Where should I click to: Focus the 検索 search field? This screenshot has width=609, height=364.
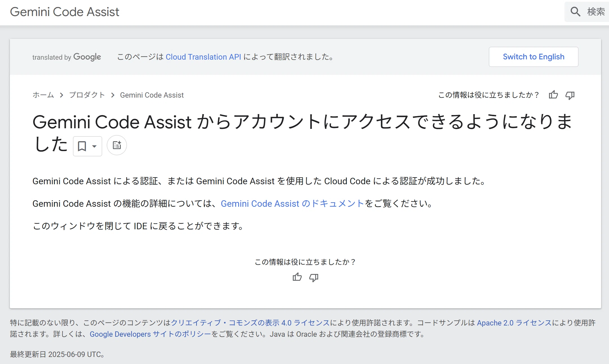[x=587, y=12]
